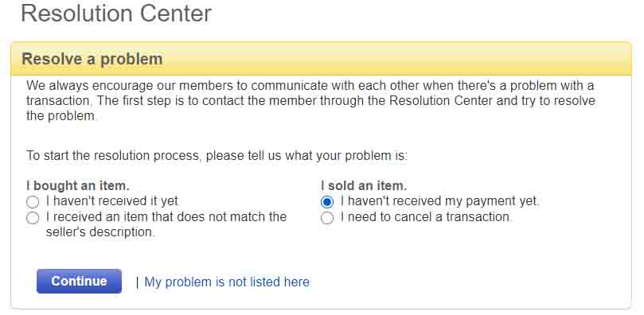Click the "I sold an item." heading
The height and width of the screenshot is (315, 644).
364,186
